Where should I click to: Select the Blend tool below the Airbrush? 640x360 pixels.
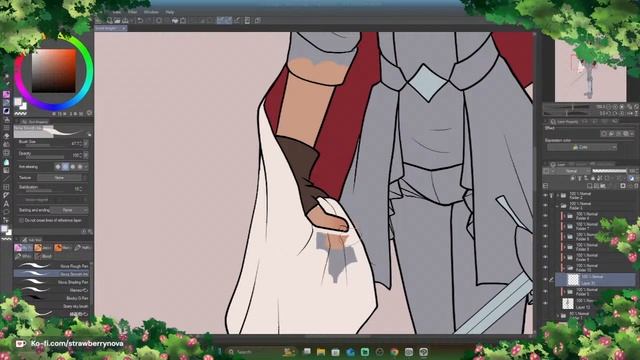6,144
